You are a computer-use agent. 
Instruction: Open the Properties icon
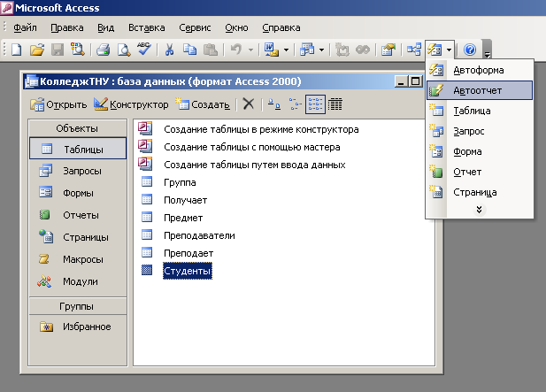(388, 50)
